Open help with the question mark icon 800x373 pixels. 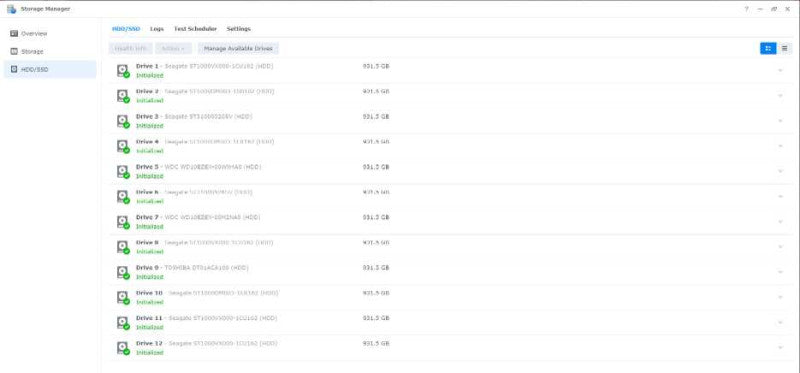[746, 9]
